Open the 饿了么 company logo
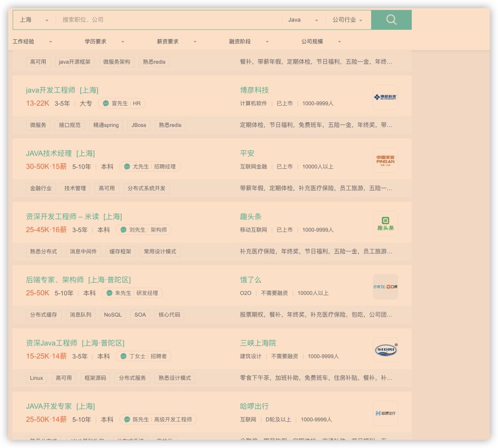Image resolution: width=498 pixels, height=448 pixels. [x=385, y=287]
